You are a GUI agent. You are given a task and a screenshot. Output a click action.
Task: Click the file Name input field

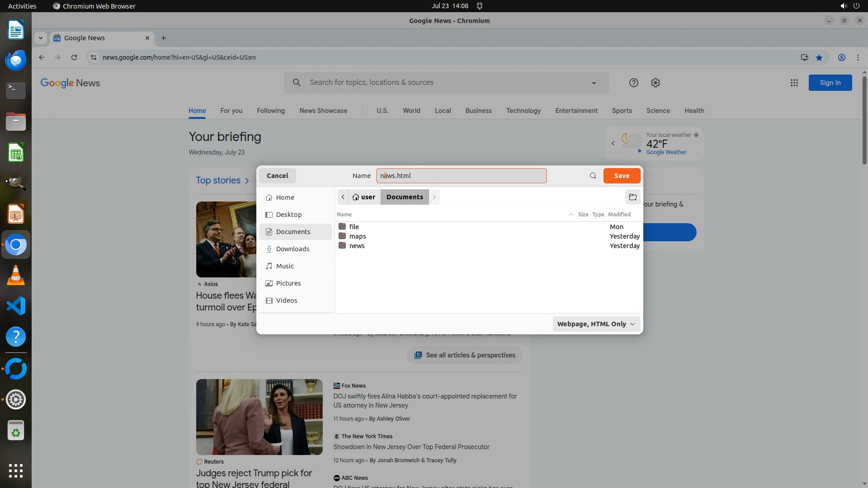(x=461, y=176)
